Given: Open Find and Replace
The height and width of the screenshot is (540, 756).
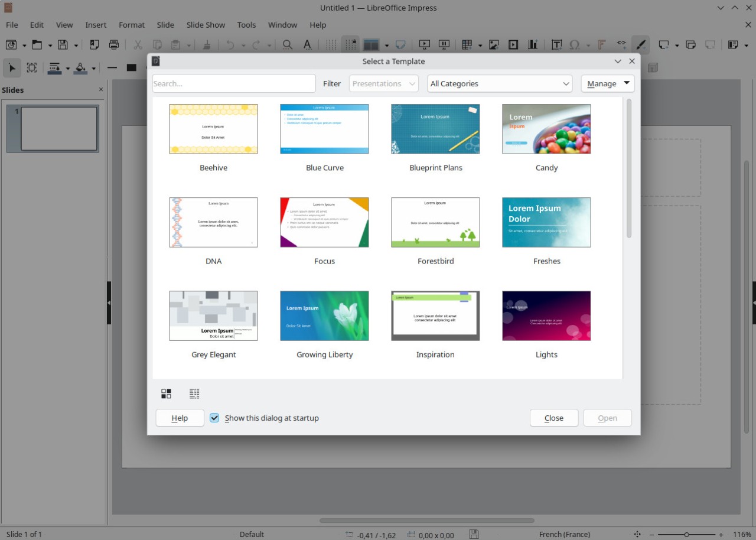Looking at the screenshot, I should pos(288,44).
